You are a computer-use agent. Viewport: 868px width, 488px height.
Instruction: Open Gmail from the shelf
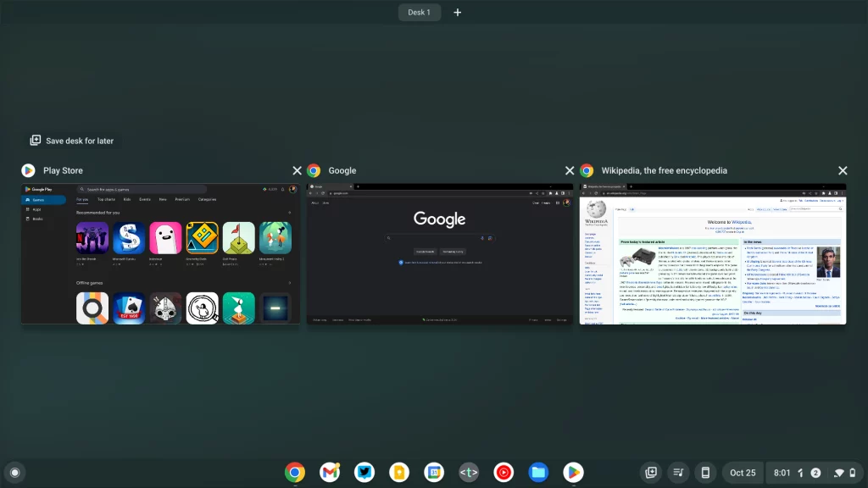[330, 472]
